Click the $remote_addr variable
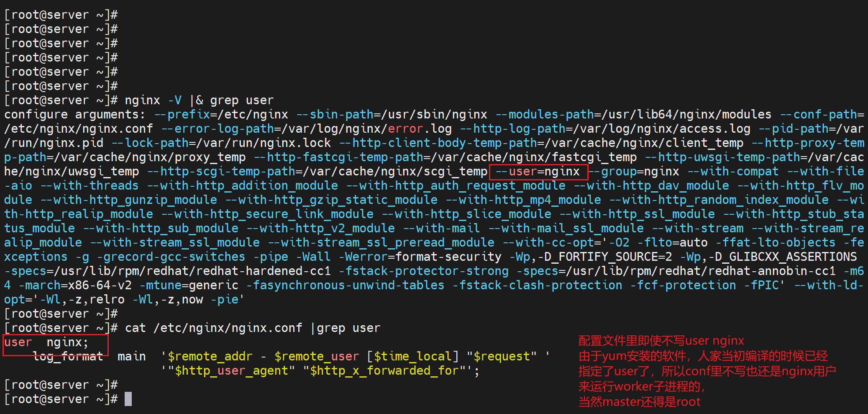The width and height of the screenshot is (868, 414). tap(210, 357)
